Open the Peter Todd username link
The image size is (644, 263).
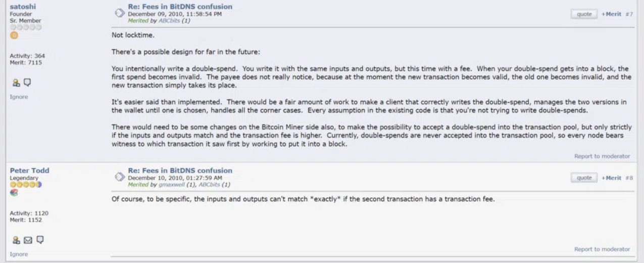pyautogui.click(x=28, y=171)
